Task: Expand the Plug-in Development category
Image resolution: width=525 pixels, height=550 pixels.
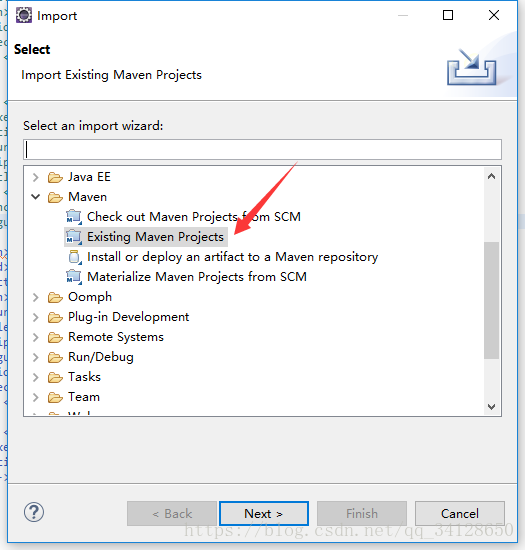Action: [x=35, y=317]
